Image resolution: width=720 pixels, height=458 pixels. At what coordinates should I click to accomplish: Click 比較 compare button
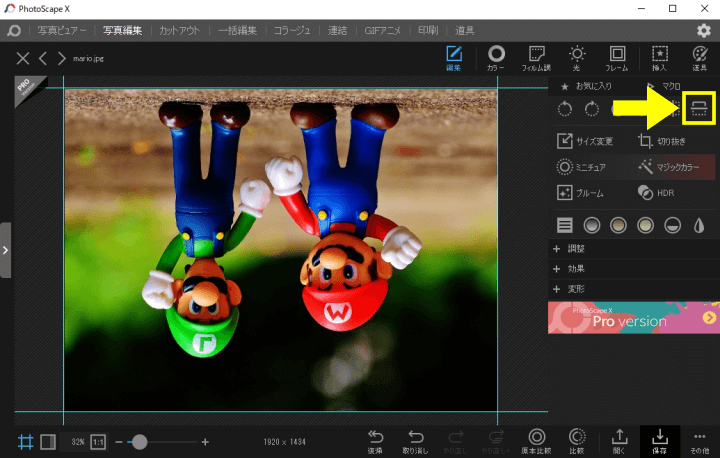pyautogui.click(x=577, y=441)
